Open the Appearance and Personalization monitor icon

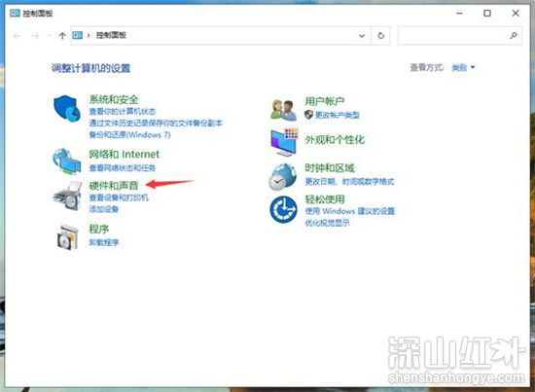pyautogui.click(x=284, y=142)
